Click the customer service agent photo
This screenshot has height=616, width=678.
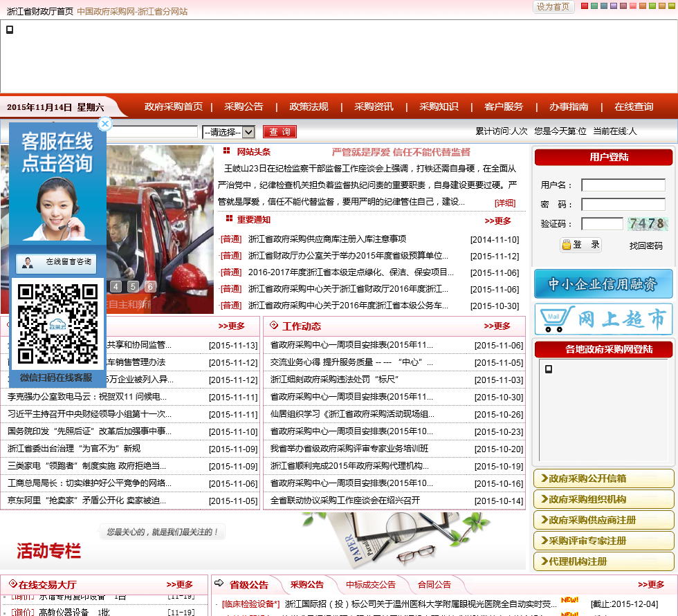(57, 209)
